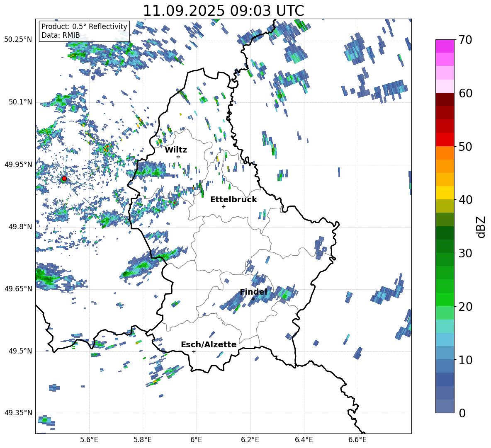The image size is (491, 448).
Task: Click the Findel station cross marker
Action: click(253, 299)
